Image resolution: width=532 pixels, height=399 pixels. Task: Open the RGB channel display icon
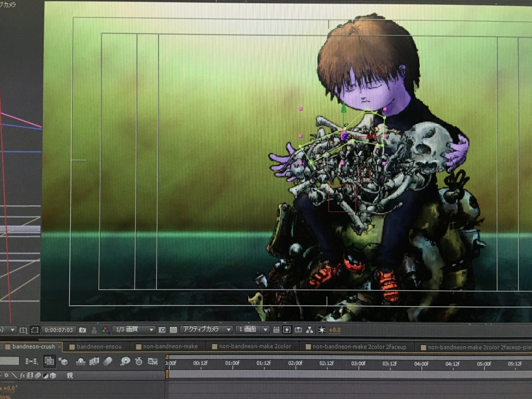pyautogui.click(x=106, y=330)
